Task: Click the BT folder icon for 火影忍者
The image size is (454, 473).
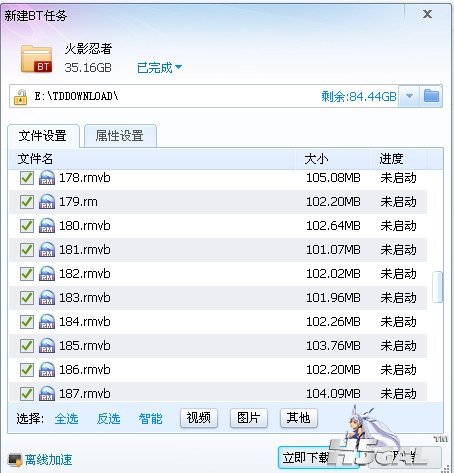Action: pos(36,59)
